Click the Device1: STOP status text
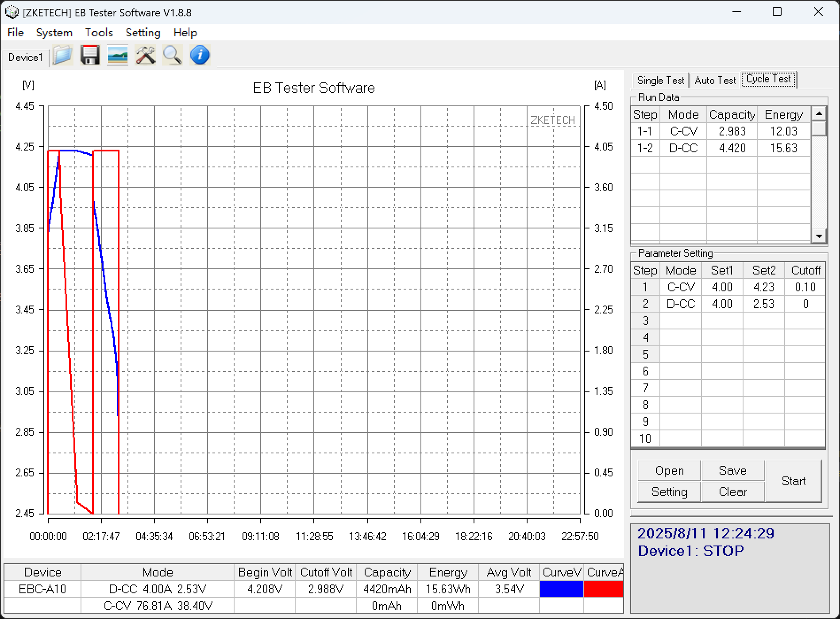The height and width of the screenshot is (619, 840). click(x=691, y=551)
